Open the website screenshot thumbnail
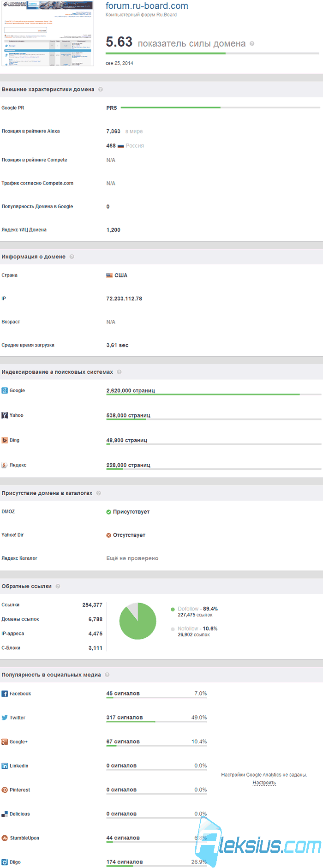 (48, 33)
